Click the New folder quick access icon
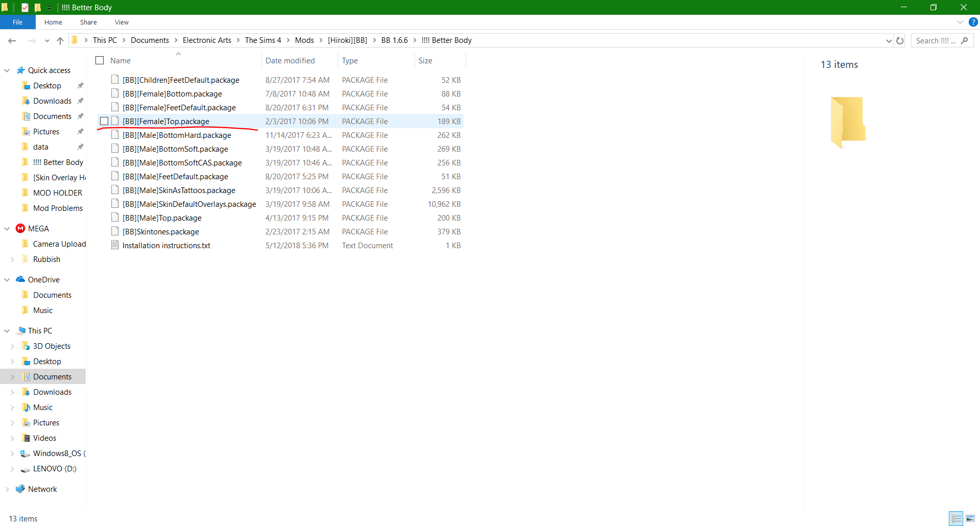 (x=37, y=7)
